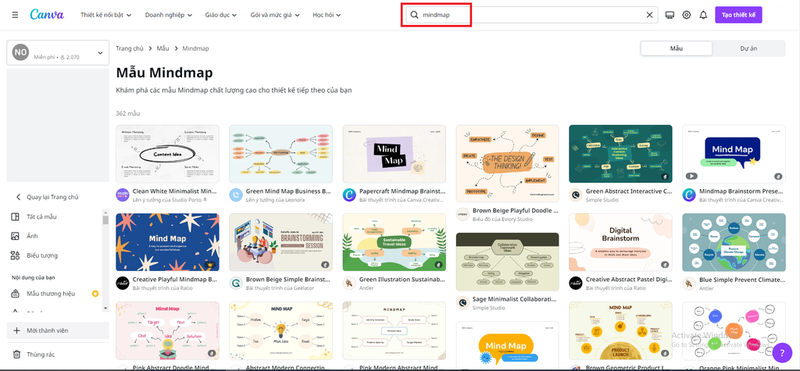Open the Creative Playful Mindmap blue thumbnail

click(167, 242)
